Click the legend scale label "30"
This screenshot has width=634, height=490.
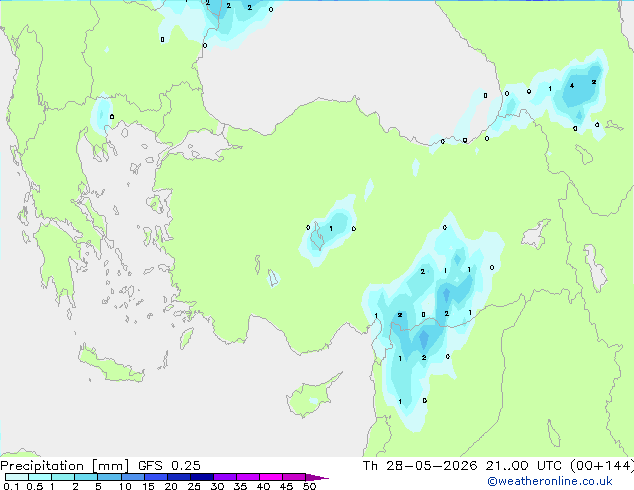(217, 486)
